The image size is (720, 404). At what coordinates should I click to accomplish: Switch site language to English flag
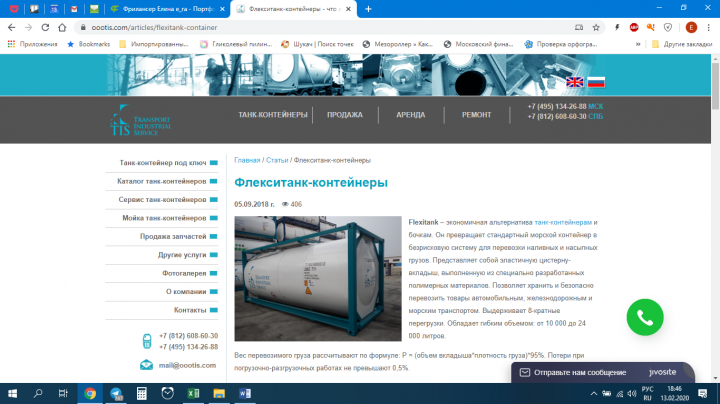click(x=574, y=82)
